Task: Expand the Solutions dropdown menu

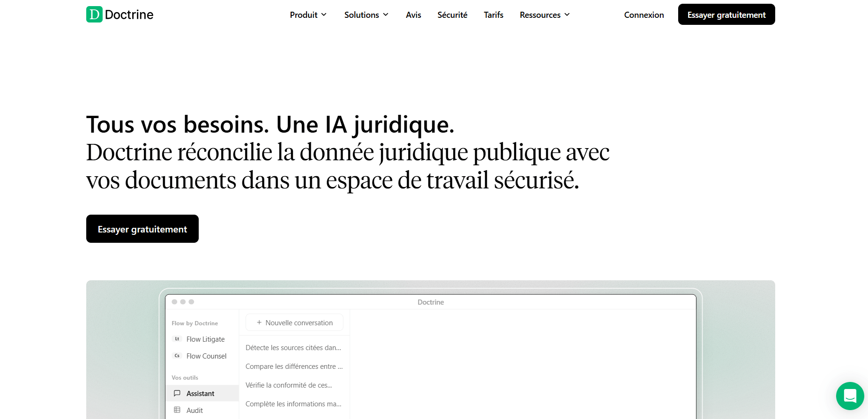Action: tap(367, 15)
